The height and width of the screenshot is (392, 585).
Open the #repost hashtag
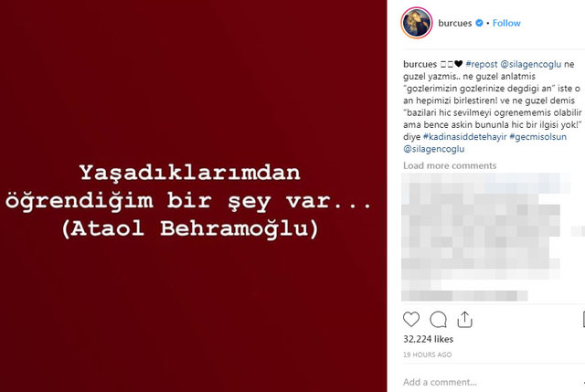pyautogui.click(x=482, y=64)
